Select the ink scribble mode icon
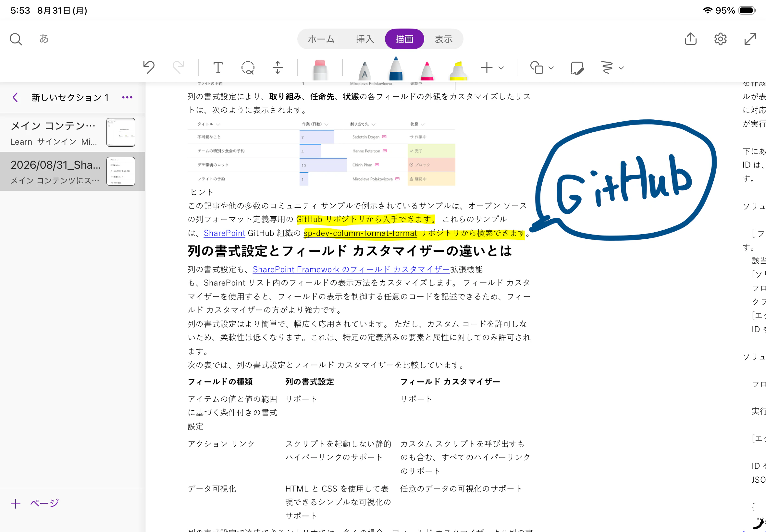The image size is (766, 532). coord(607,68)
